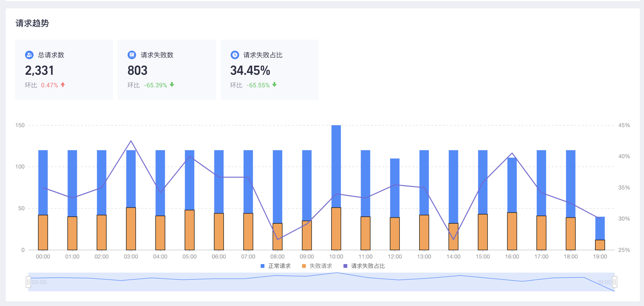The height and width of the screenshot is (306, 644).
Task: Click the purple line low point at 14:00
Action: coord(454,239)
